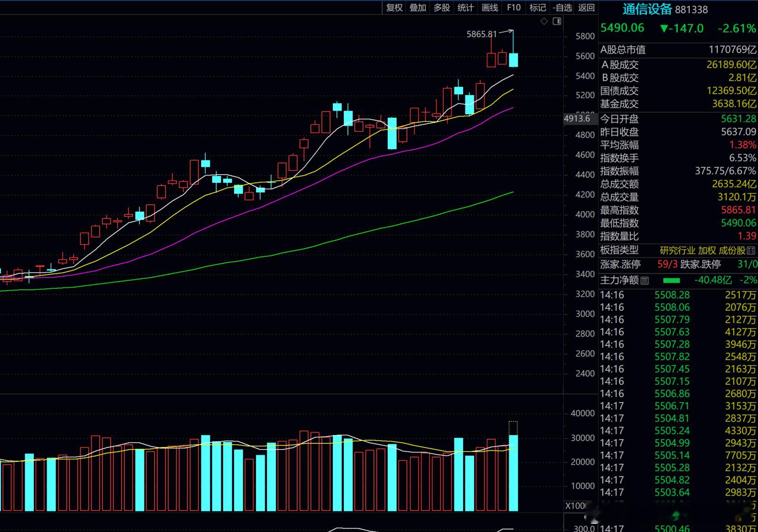The height and width of the screenshot is (532, 758).
Task: Select the tick row priced 5508.28
Action: click(678, 295)
